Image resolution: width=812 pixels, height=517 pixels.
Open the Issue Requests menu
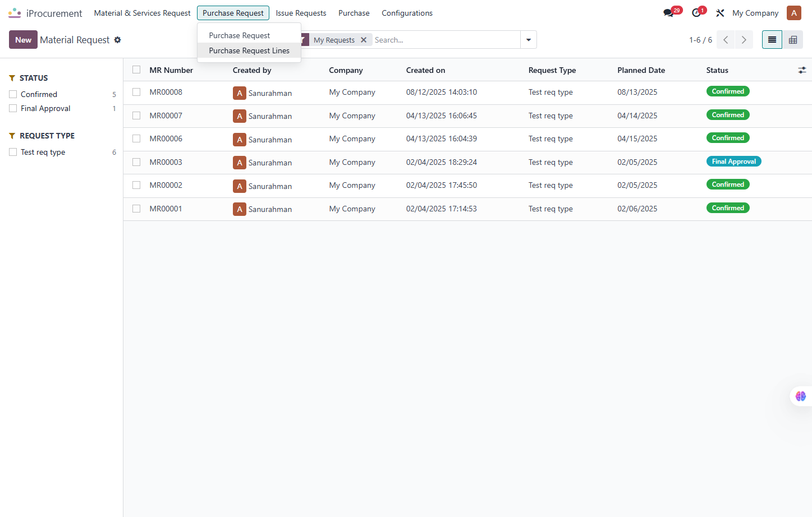(x=301, y=13)
